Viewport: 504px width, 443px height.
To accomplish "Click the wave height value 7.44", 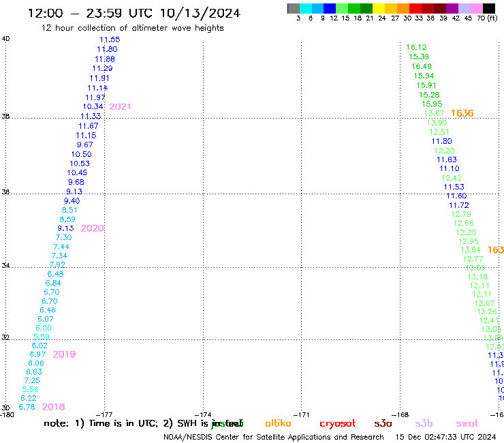I will [x=61, y=247].
